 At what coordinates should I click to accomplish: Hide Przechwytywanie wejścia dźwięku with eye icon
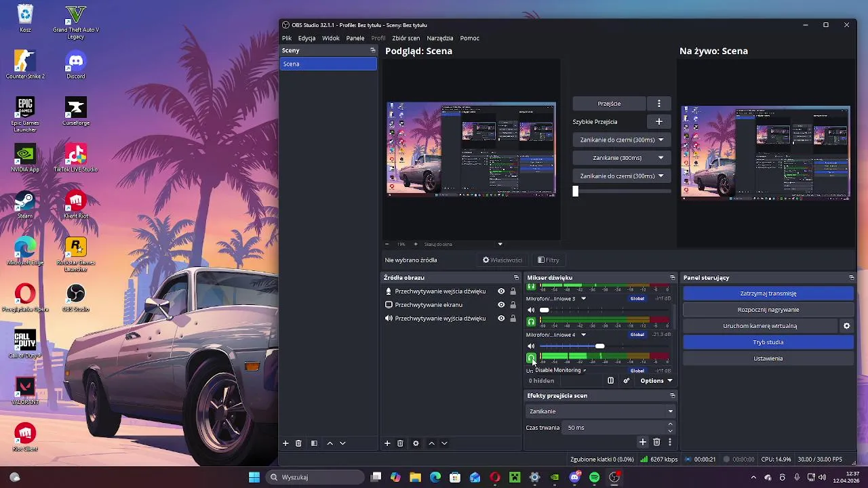coord(501,291)
